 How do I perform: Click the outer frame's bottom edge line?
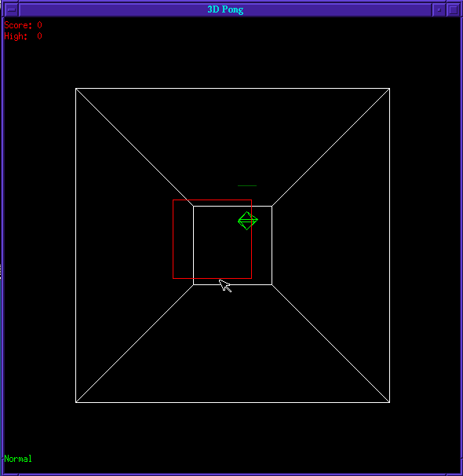232,402
